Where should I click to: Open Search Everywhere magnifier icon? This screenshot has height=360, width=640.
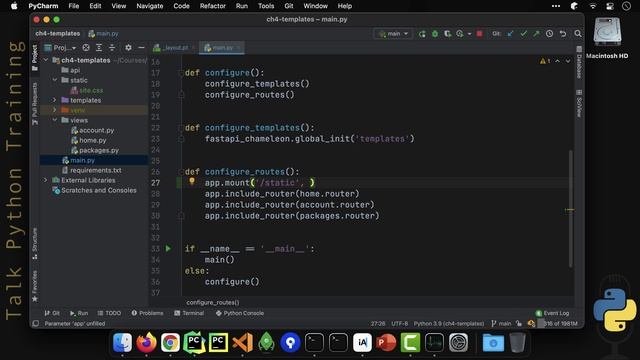tap(578, 34)
